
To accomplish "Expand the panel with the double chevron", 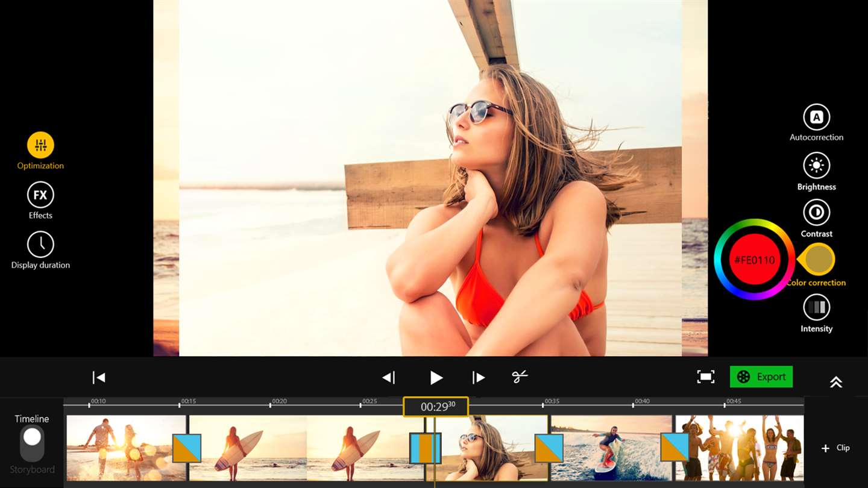I will (836, 382).
